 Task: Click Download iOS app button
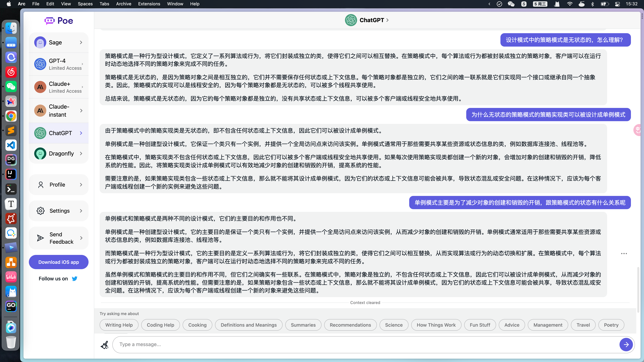click(x=59, y=262)
